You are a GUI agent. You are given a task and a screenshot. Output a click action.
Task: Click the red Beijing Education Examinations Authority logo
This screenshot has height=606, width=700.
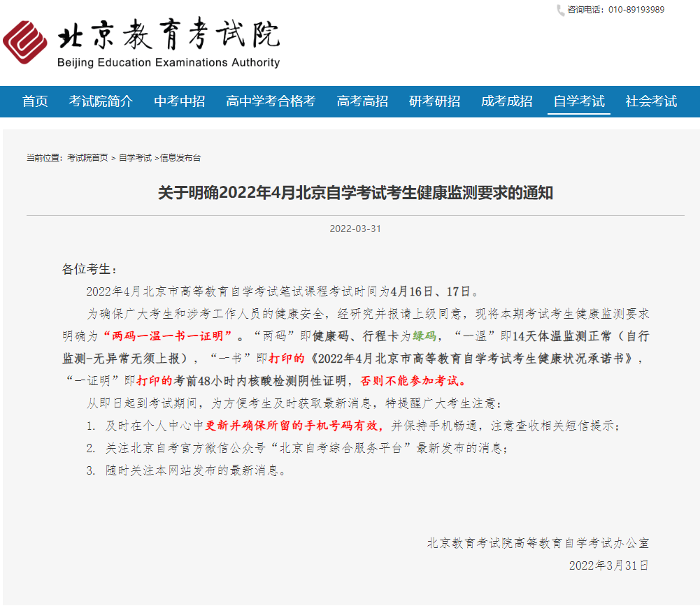click(x=25, y=42)
